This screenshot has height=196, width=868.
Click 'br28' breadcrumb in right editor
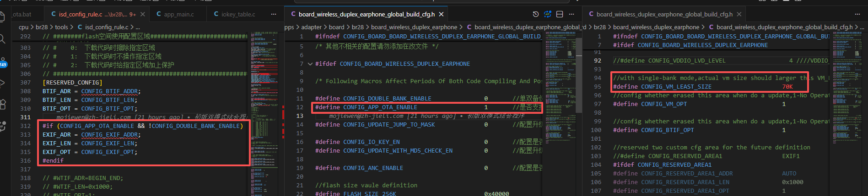pyautogui.click(x=600, y=27)
